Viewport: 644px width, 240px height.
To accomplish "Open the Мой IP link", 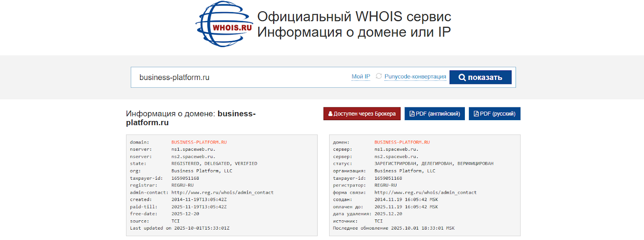I will coord(361,76).
